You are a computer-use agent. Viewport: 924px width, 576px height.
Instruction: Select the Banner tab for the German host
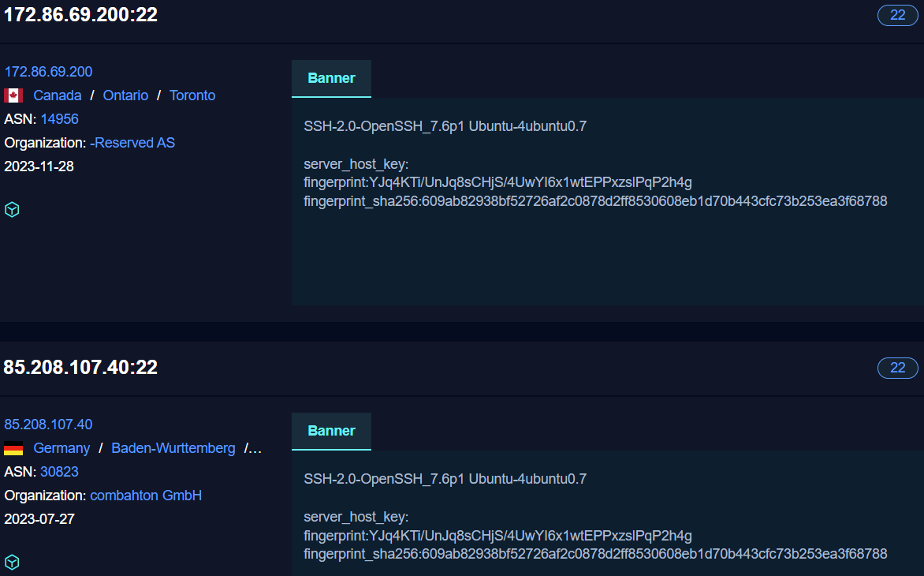pyautogui.click(x=331, y=431)
